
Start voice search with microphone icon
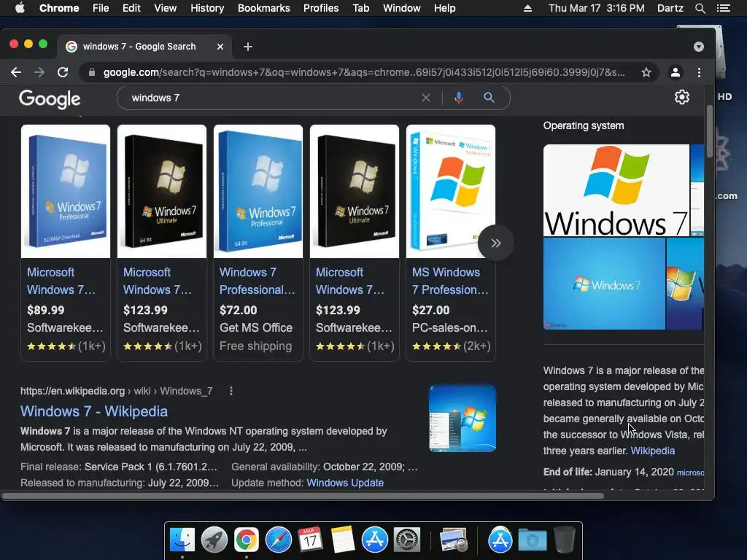(x=458, y=98)
